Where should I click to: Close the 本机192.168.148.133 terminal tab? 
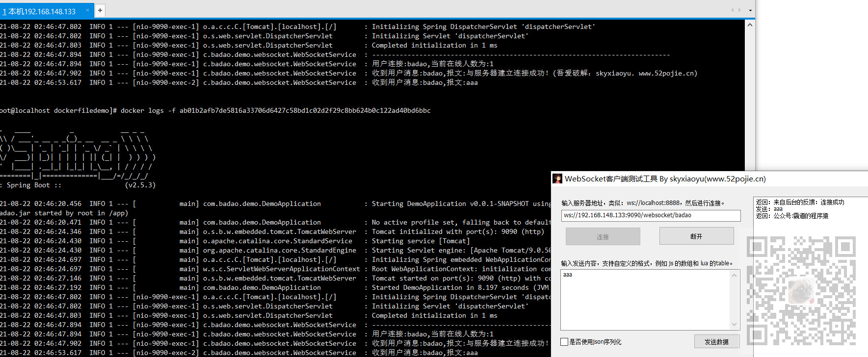87,10
